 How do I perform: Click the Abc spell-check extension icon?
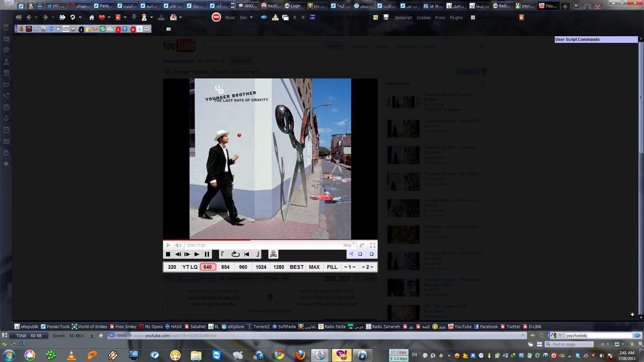tap(147, 29)
